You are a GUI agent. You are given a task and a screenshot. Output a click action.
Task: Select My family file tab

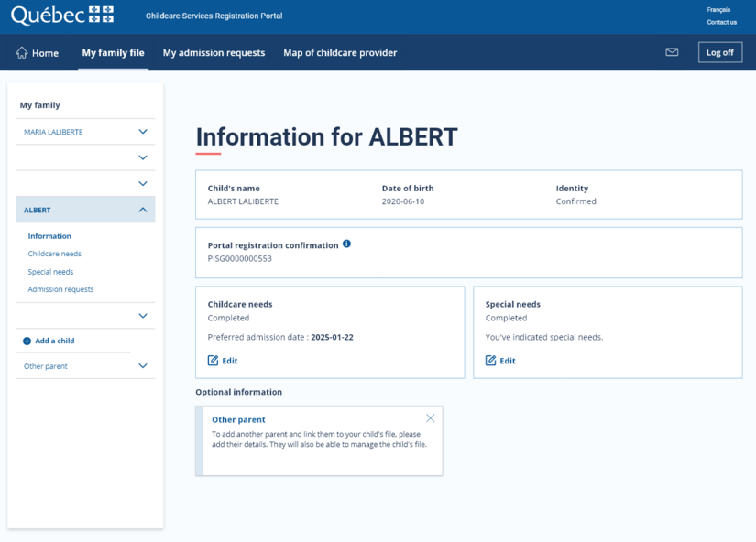coord(113,53)
